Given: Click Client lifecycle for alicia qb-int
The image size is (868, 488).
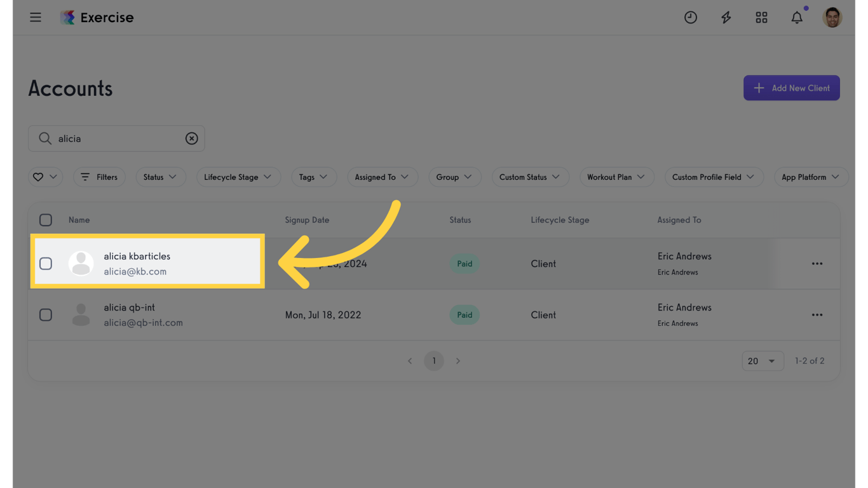Looking at the screenshot, I should [x=543, y=315].
